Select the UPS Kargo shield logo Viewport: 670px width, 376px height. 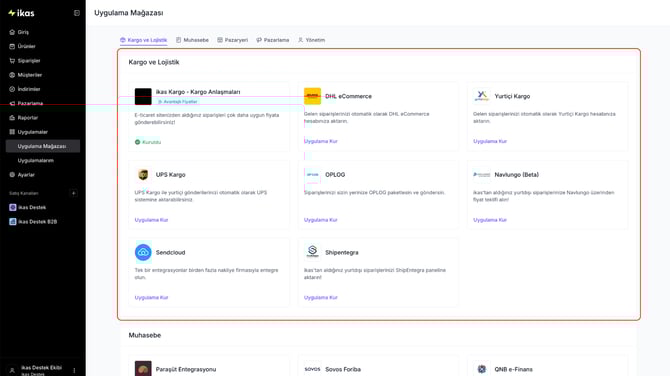[x=143, y=174]
